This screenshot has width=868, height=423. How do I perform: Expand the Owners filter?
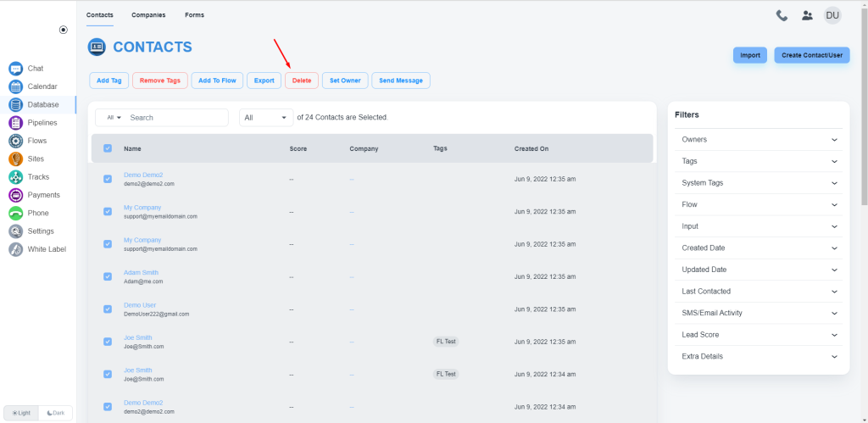[759, 140]
